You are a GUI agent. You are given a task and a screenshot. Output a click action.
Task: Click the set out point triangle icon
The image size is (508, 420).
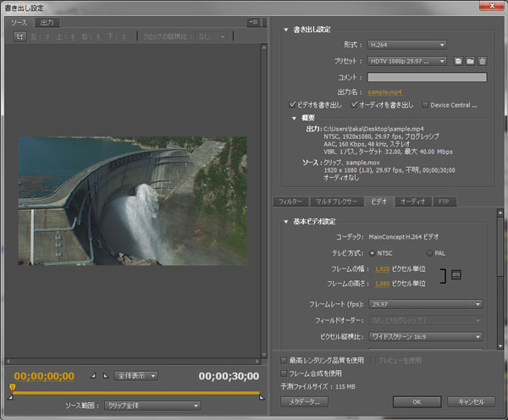(105, 375)
